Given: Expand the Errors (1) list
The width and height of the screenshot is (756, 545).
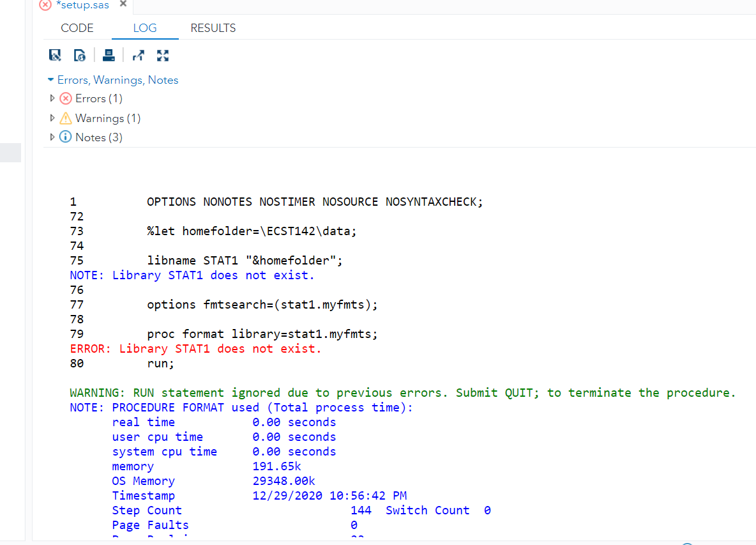Looking at the screenshot, I should click(53, 98).
